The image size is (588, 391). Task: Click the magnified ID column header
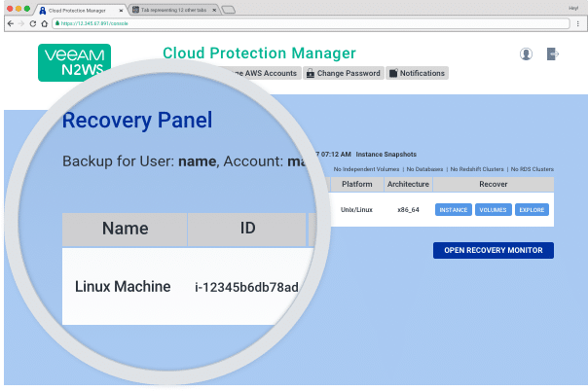tap(247, 229)
